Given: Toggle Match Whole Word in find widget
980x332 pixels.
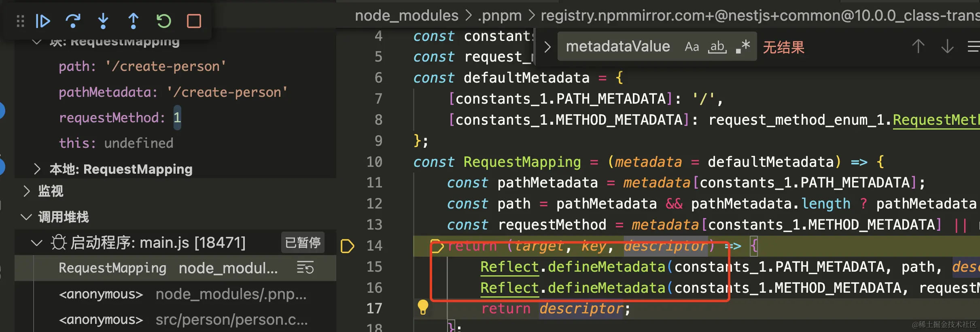Looking at the screenshot, I should 717,47.
